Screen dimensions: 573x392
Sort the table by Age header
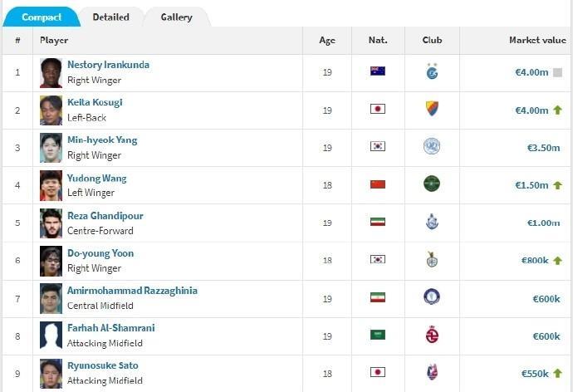[x=327, y=40]
